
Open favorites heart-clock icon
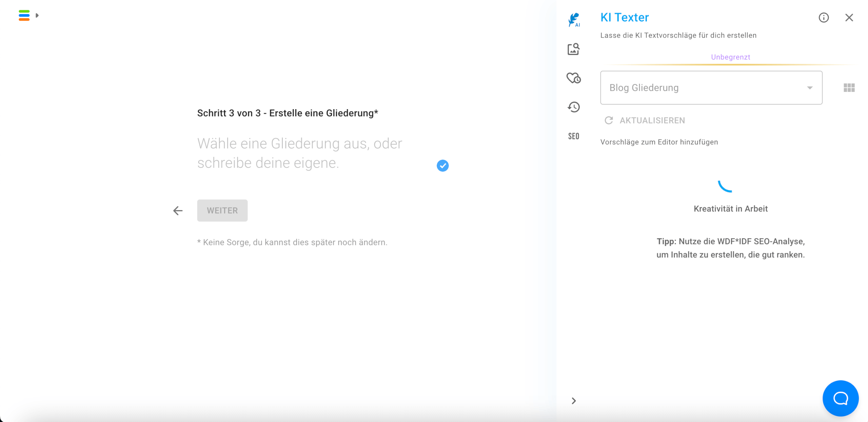pos(574,78)
